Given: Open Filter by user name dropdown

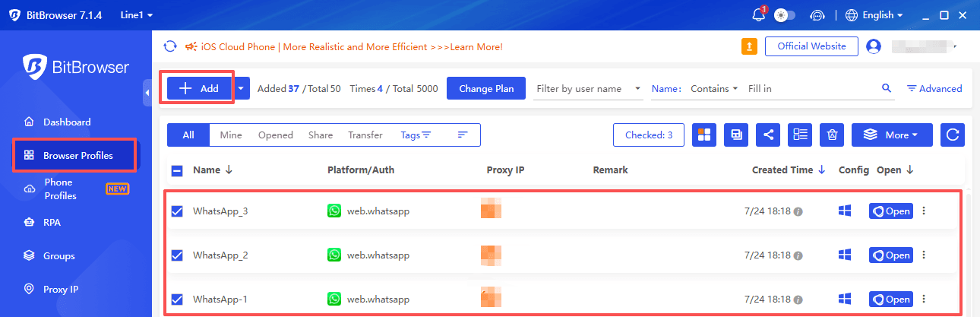Looking at the screenshot, I should [x=589, y=88].
